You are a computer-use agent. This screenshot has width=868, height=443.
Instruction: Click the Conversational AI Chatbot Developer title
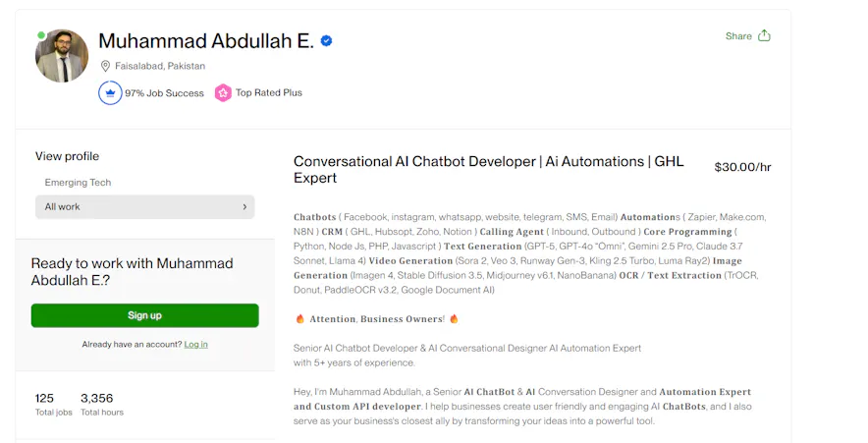point(488,169)
